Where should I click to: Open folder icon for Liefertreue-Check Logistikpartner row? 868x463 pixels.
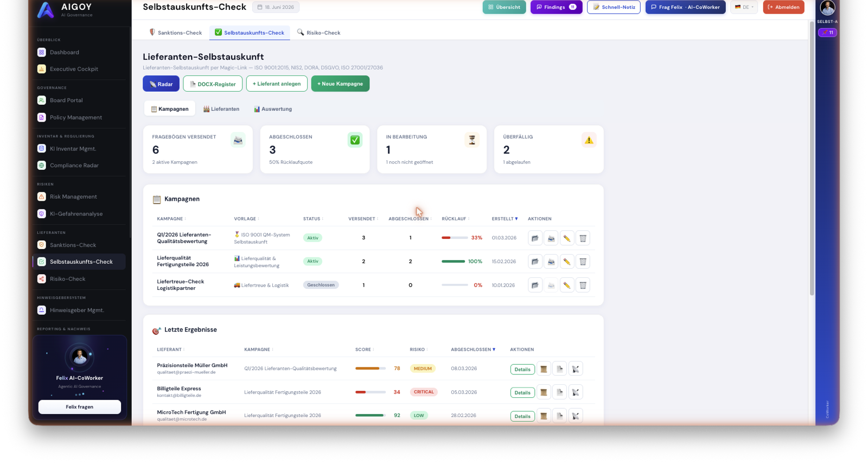pos(535,285)
